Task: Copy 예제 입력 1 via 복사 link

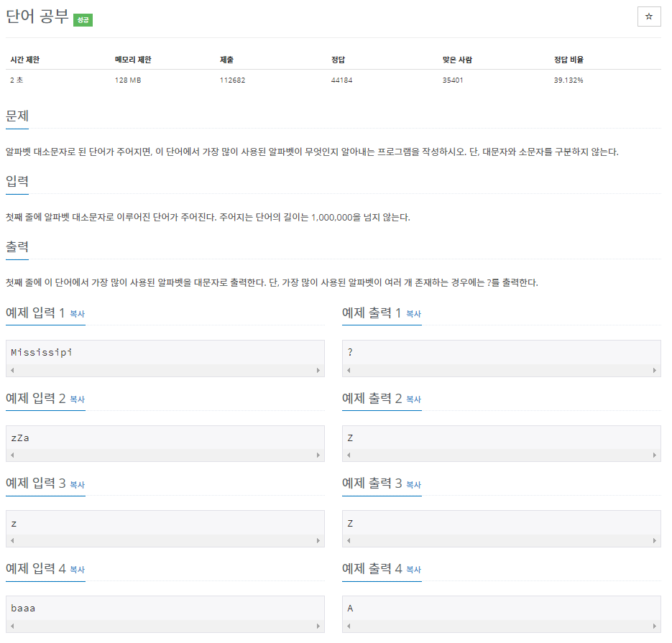Action: pyautogui.click(x=78, y=314)
